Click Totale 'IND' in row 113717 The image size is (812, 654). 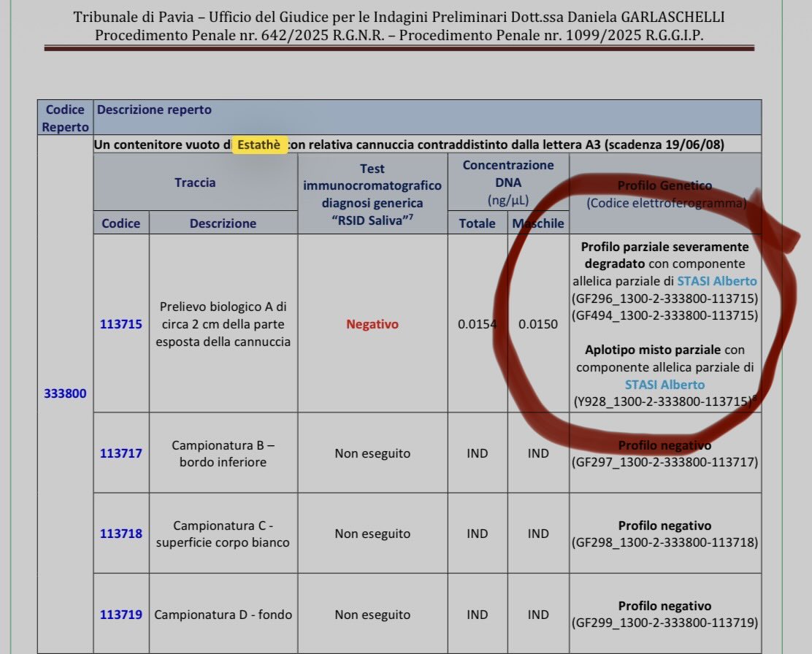click(477, 453)
